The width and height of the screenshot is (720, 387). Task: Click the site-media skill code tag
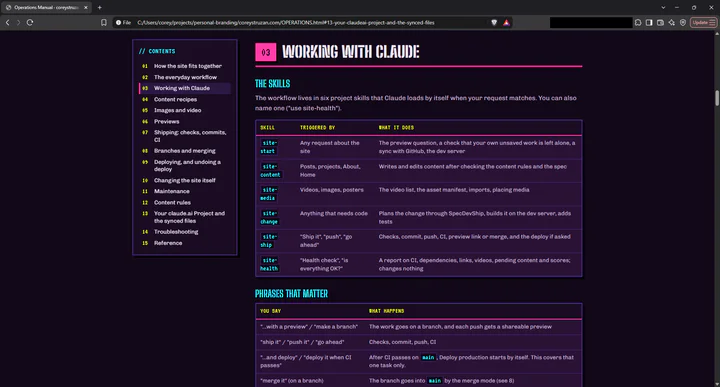tap(269, 194)
